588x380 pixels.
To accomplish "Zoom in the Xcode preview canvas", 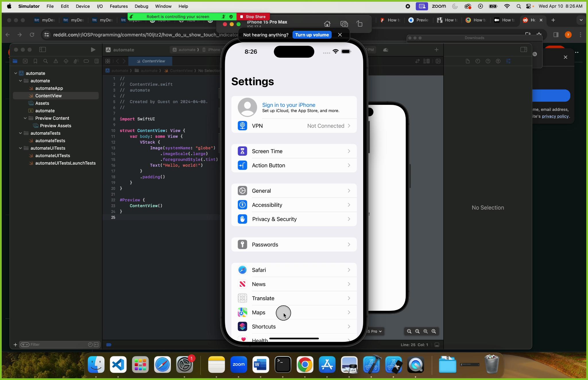I will pyautogui.click(x=434, y=331).
